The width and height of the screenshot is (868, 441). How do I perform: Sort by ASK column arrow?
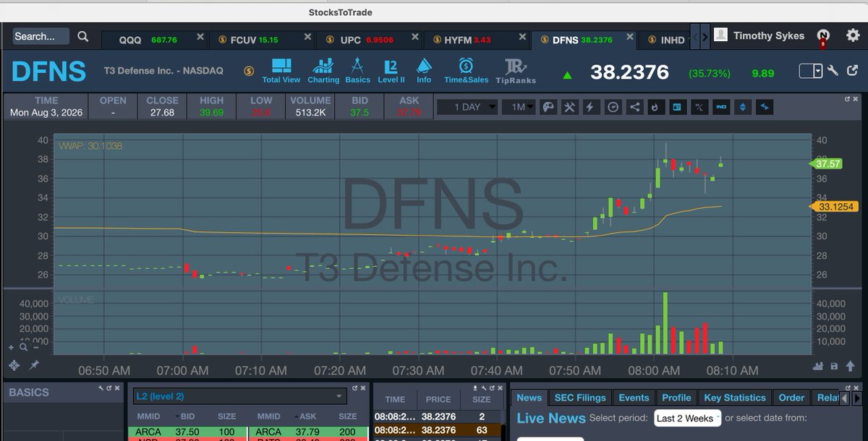point(295,416)
